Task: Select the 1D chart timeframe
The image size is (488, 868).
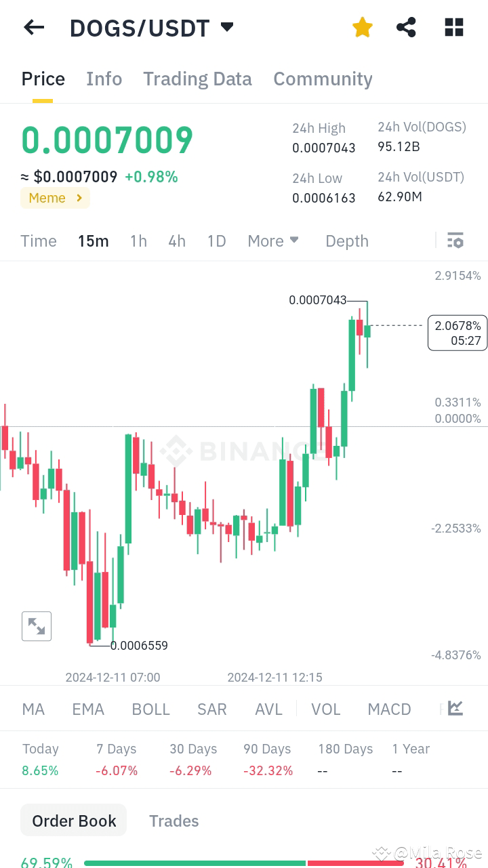Action: pyautogui.click(x=216, y=241)
